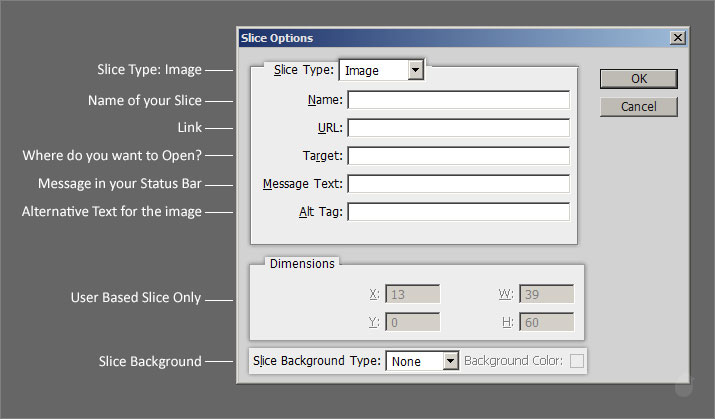Select the H height field
Screen dimensions: 715x419
(x=546, y=322)
